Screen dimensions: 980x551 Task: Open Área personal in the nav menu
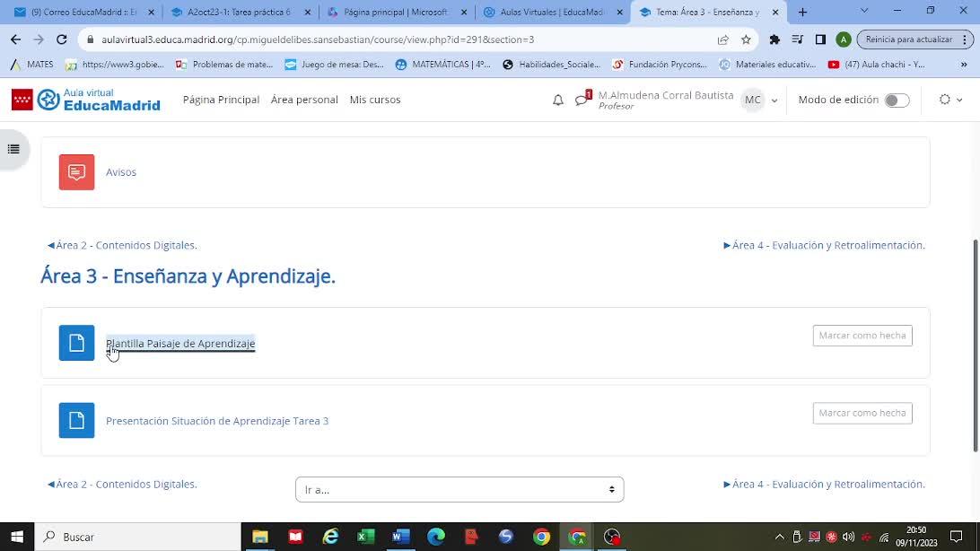(x=304, y=100)
